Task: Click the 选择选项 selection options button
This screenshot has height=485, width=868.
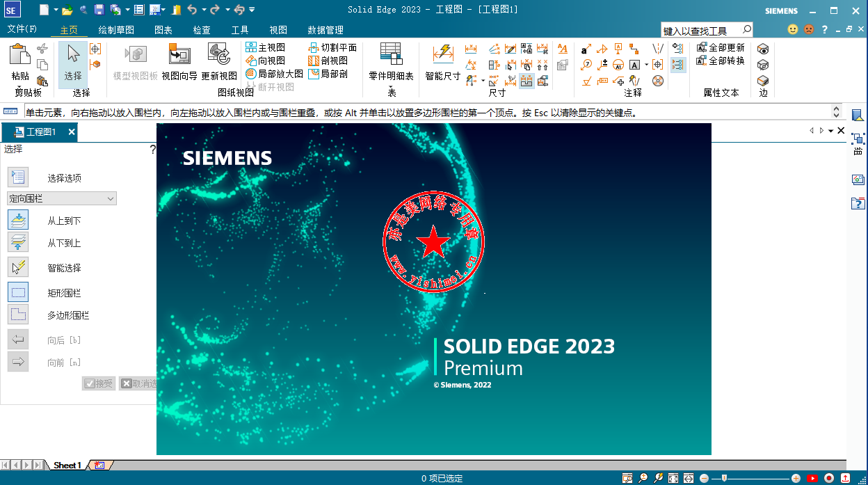Action: (x=18, y=177)
